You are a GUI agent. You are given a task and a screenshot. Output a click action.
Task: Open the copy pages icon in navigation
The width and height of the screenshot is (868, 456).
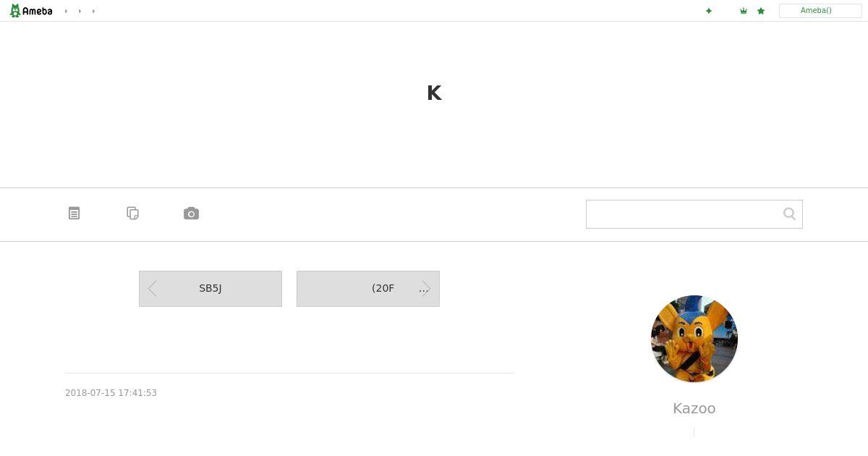(x=132, y=214)
